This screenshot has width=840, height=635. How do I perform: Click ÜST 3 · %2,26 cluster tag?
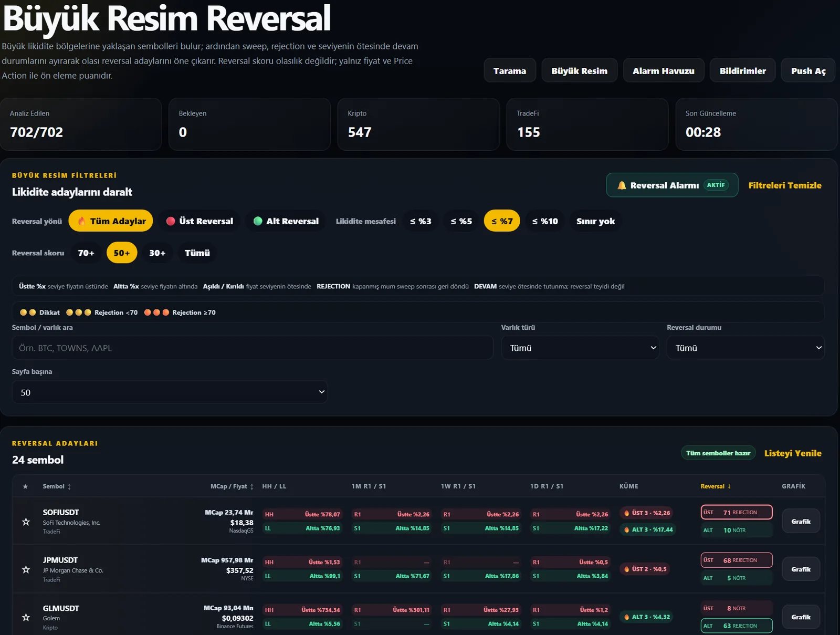click(647, 513)
